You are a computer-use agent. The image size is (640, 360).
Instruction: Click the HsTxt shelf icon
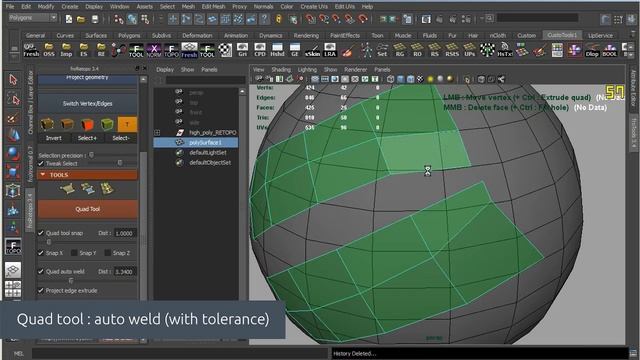(504, 50)
